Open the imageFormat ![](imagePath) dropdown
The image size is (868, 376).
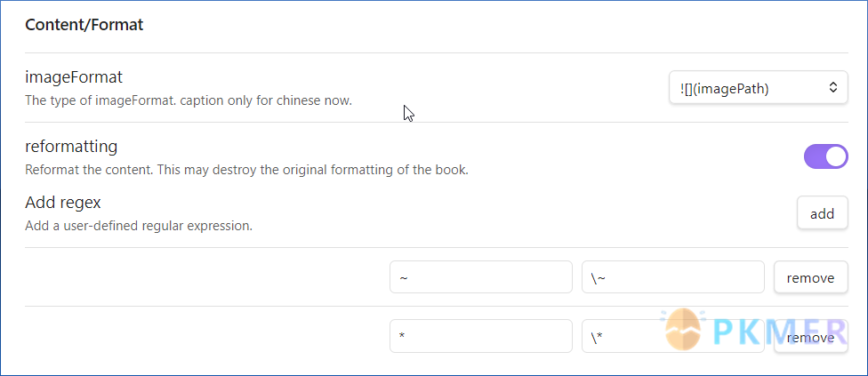[759, 87]
